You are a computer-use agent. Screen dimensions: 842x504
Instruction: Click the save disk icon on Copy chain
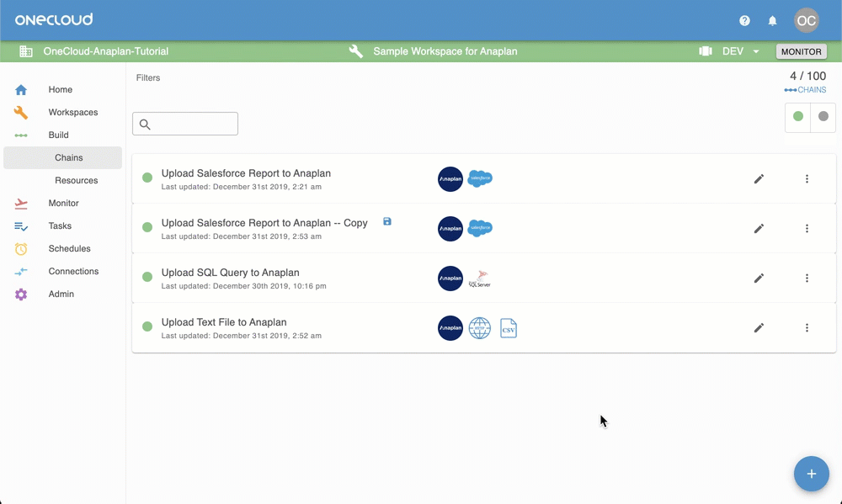[x=387, y=221]
